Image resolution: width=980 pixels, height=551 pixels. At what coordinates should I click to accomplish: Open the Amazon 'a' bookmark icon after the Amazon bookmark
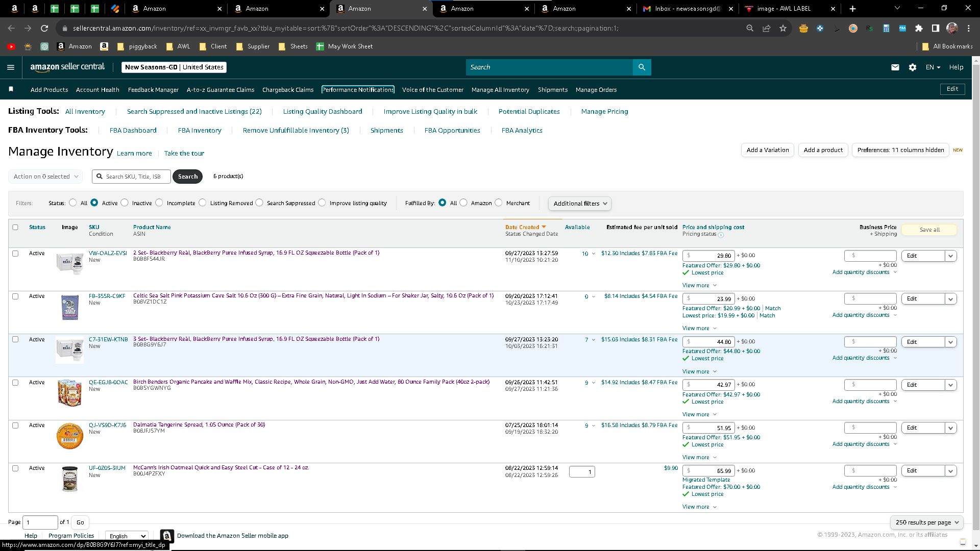(x=104, y=46)
